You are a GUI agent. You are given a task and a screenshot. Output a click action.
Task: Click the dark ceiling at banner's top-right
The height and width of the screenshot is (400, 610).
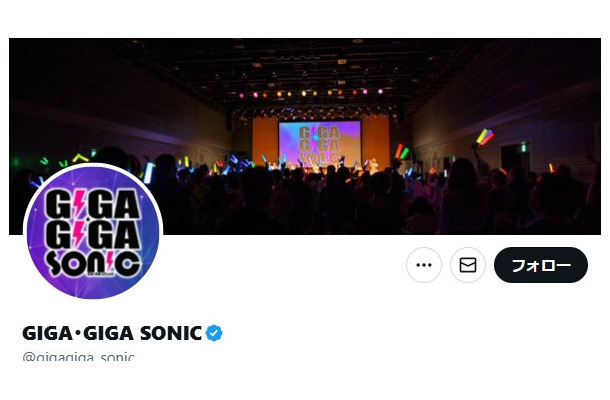tap(540, 60)
